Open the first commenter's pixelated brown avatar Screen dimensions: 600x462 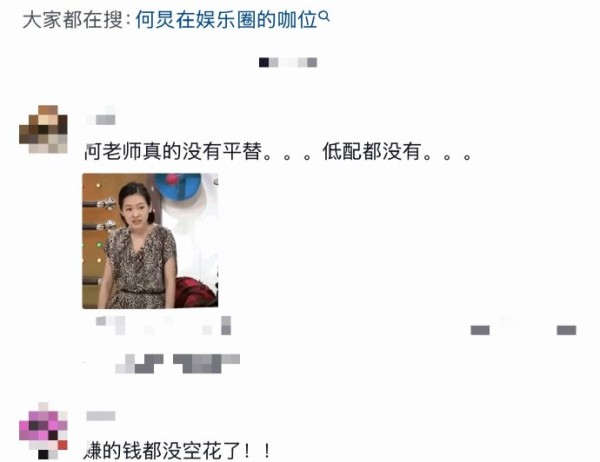[43, 129]
